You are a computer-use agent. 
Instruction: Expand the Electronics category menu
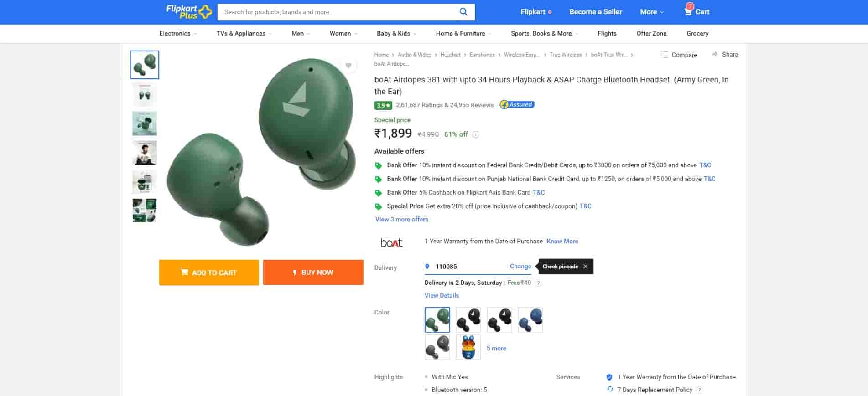(x=178, y=33)
